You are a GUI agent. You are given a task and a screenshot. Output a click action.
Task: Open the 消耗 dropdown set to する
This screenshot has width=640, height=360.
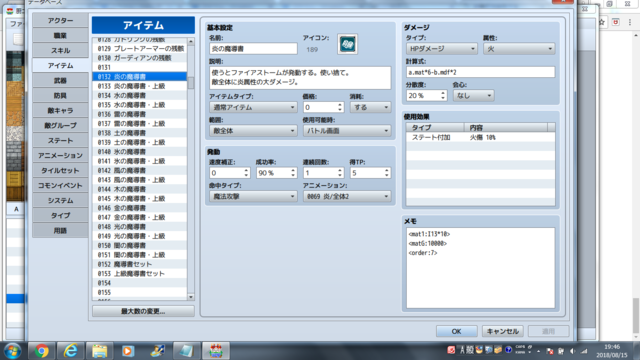click(x=370, y=107)
